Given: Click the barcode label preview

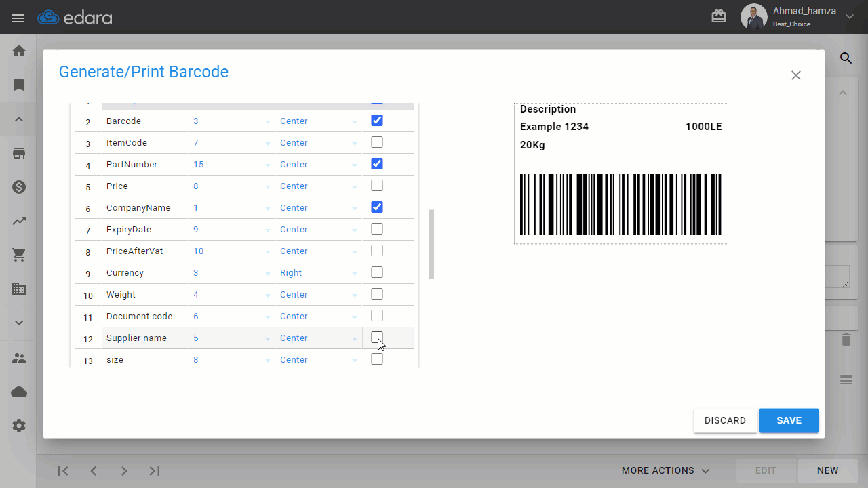Looking at the screenshot, I should pos(621,174).
